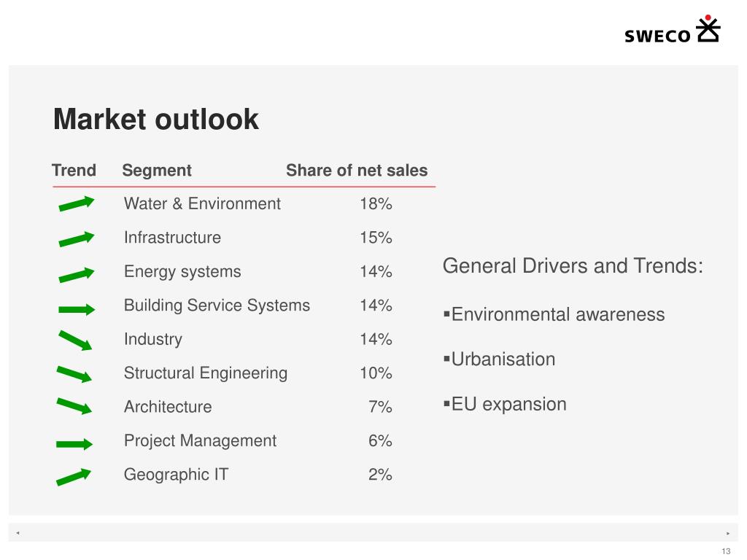Click the flat arrow beside Project Management
747x560 pixels.
click(x=74, y=444)
